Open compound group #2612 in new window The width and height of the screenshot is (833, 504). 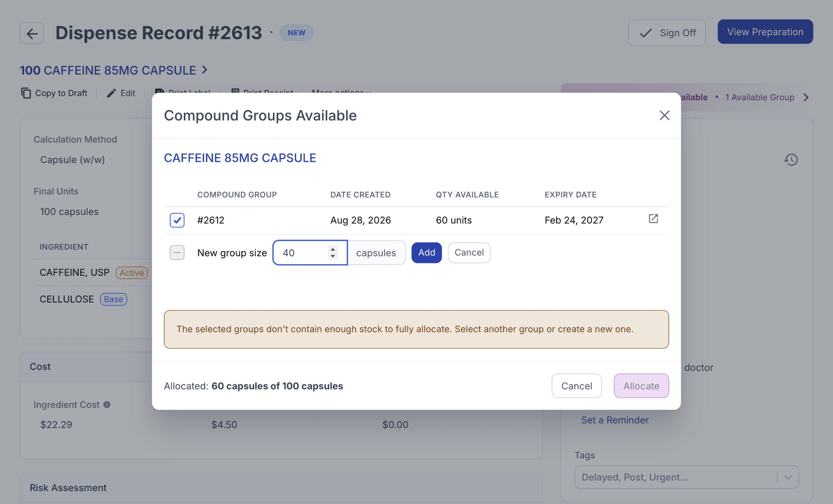653,219
